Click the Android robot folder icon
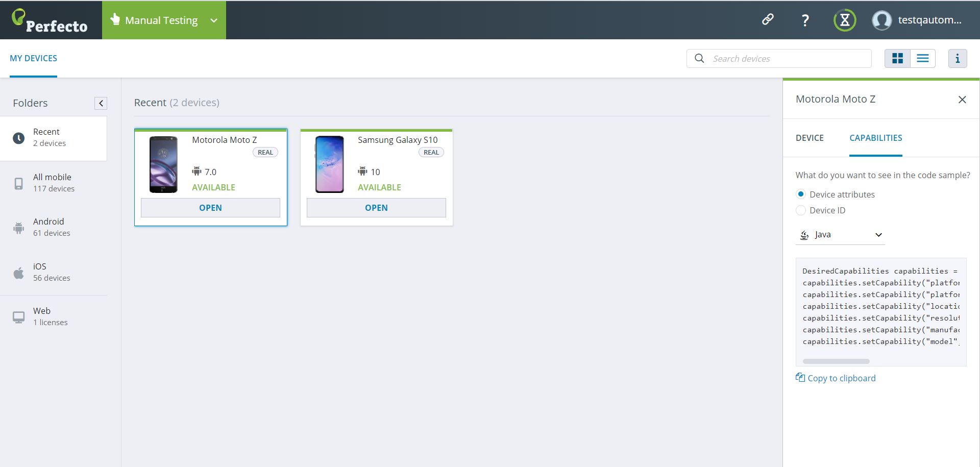980x467 pixels. coord(18,228)
